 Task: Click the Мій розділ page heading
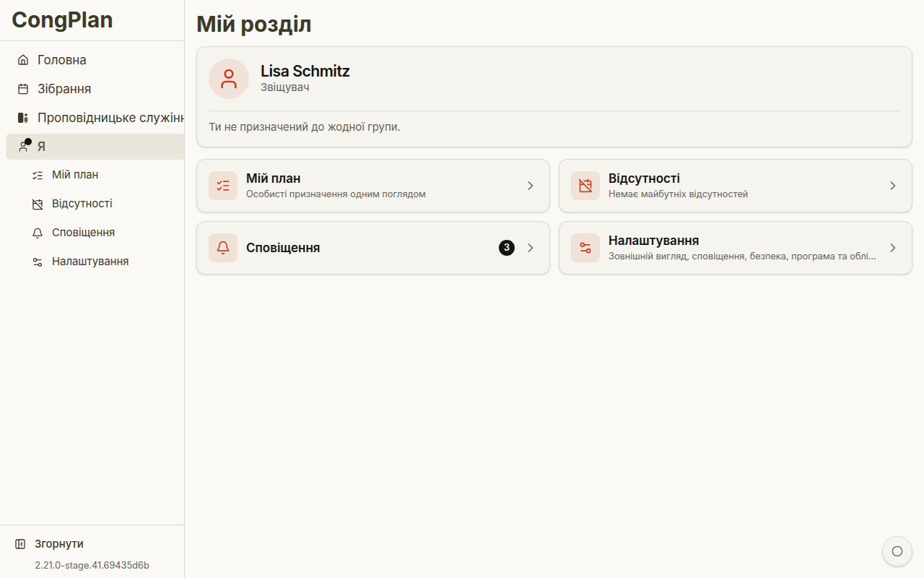click(254, 25)
